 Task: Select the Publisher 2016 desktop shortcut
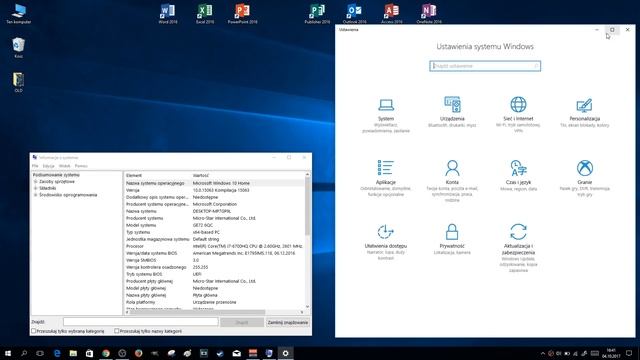pyautogui.click(x=317, y=14)
